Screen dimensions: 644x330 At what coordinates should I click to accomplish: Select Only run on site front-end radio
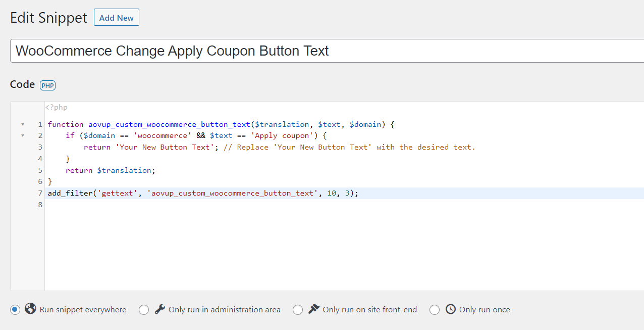click(298, 310)
